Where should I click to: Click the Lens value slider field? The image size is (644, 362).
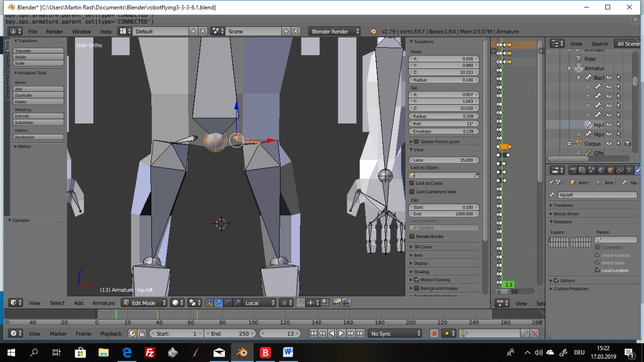[444, 160]
